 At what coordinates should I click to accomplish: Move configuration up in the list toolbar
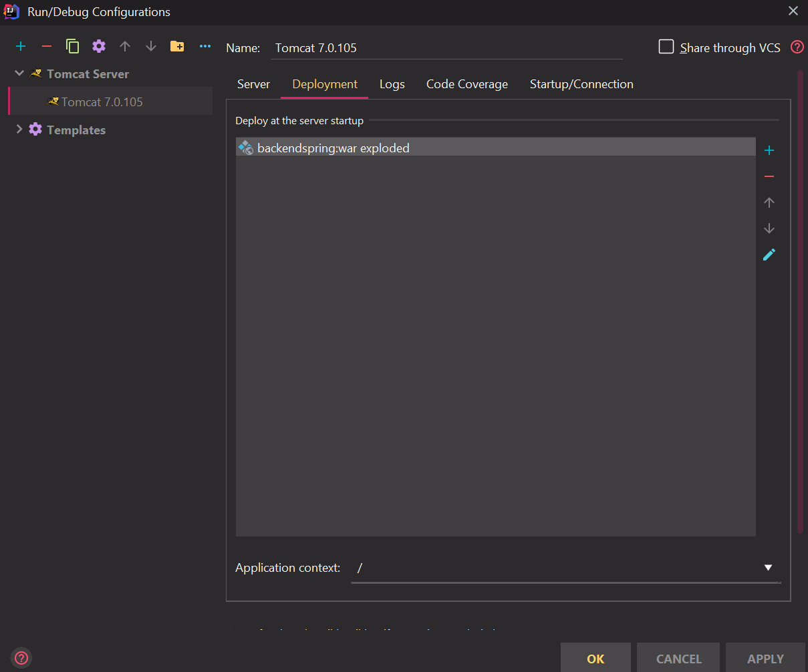pos(125,46)
